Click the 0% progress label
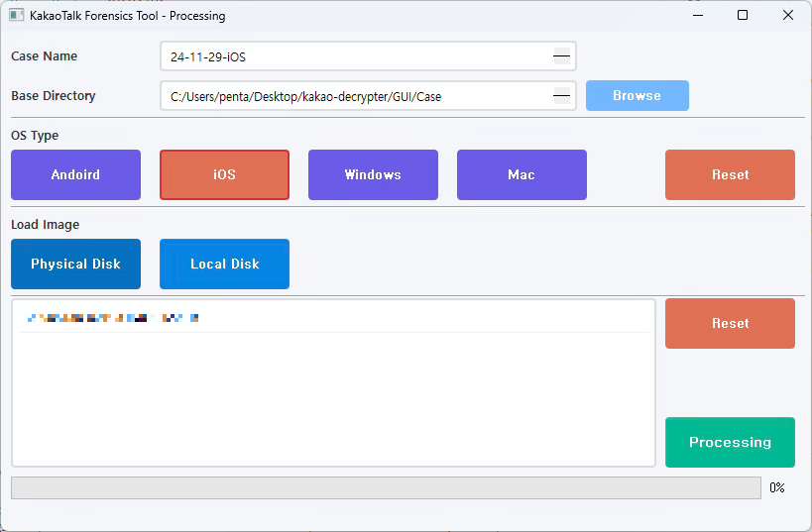Screen dimensions: 812x532 (x=776, y=487)
